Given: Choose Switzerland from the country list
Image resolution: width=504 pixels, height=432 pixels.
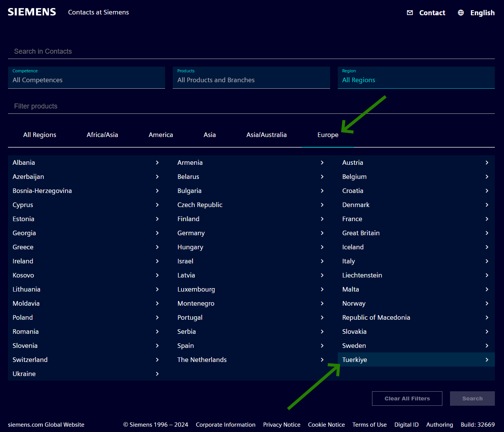Looking at the screenshot, I should click(x=30, y=360).
